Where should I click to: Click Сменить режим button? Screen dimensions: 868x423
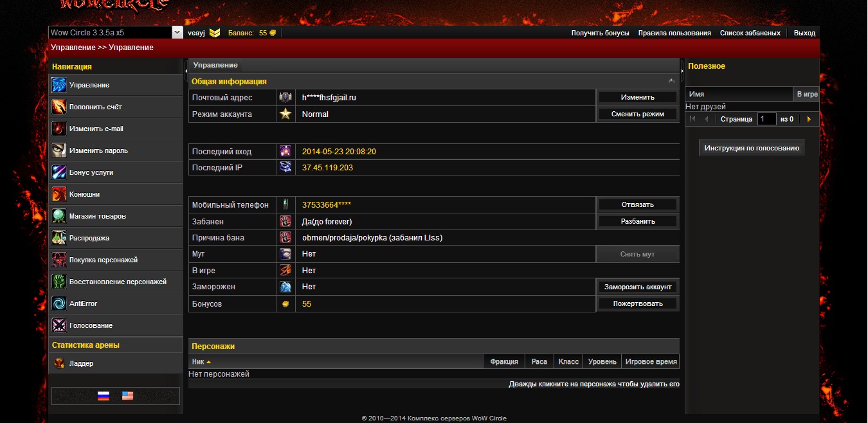pos(638,114)
